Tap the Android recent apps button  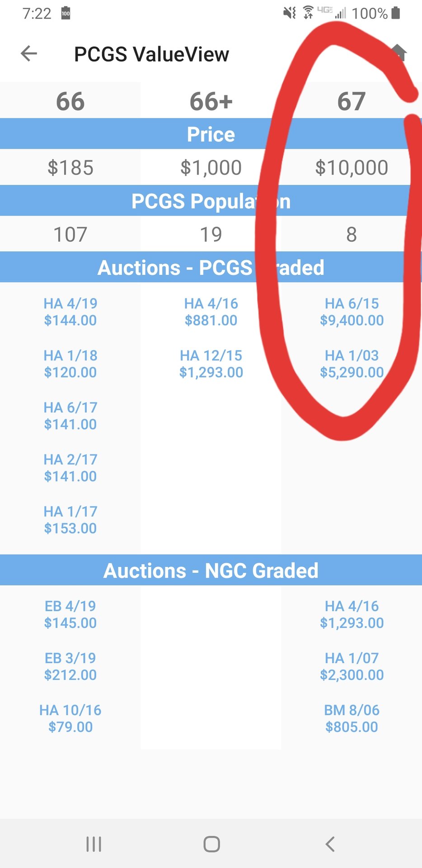pyautogui.click(x=94, y=844)
